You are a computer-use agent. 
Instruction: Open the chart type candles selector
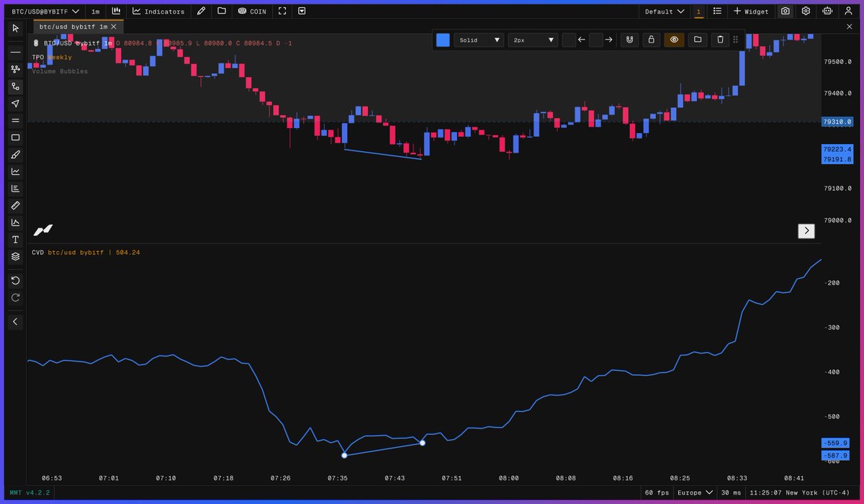pyautogui.click(x=116, y=11)
